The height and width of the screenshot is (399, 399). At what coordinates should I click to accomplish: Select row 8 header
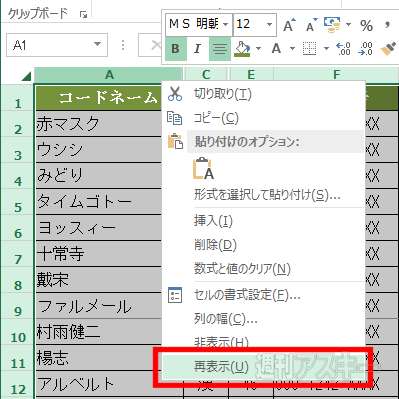click(17, 280)
